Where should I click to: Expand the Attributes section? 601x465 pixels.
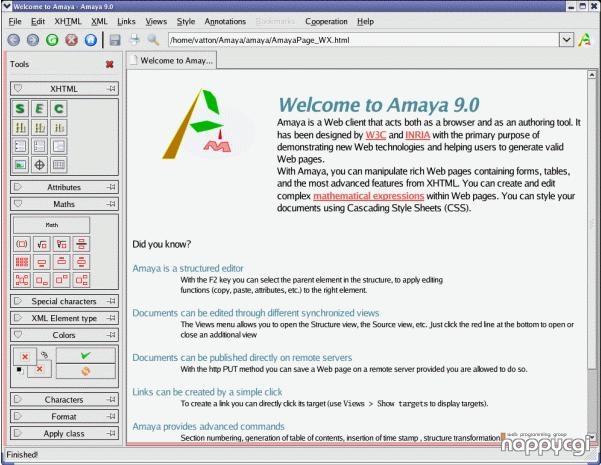18,187
